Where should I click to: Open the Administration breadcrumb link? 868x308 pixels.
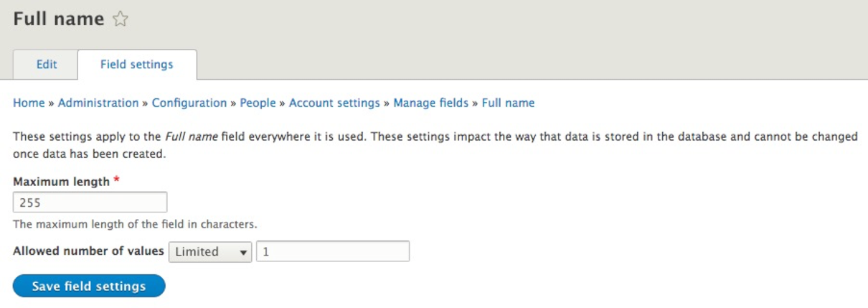[x=98, y=103]
